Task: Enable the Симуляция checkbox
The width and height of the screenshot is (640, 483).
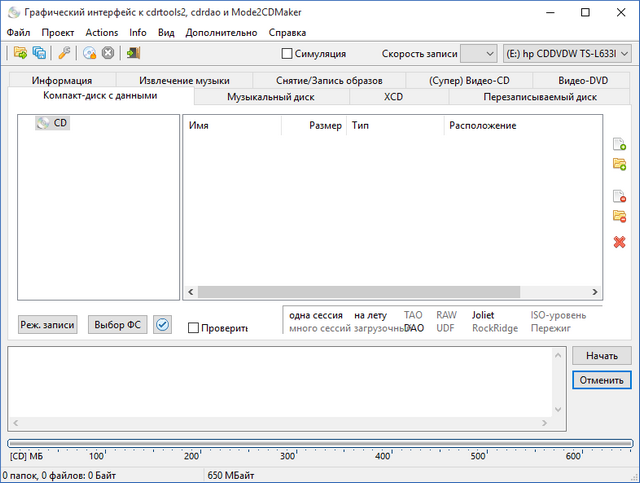Action: coord(288,54)
